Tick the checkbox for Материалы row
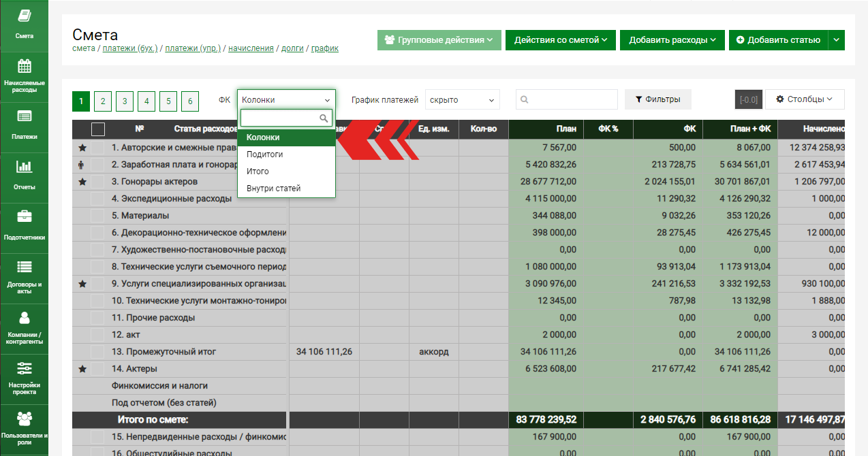This screenshot has width=868, height=456. click(98, 216)
